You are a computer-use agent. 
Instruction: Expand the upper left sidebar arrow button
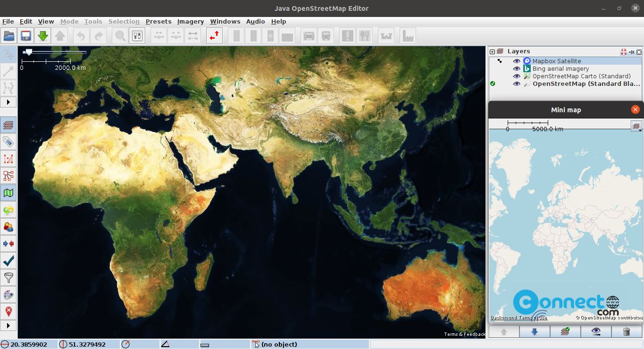tap(8, 102)
